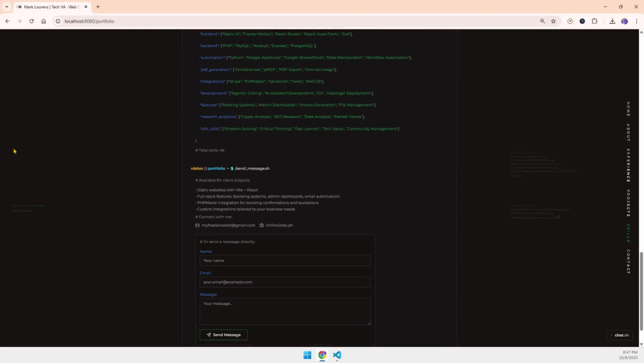This screenshot has height=363, width=644.
Task: Open Chrome three-dot menu
Action: tap(637, 21)
